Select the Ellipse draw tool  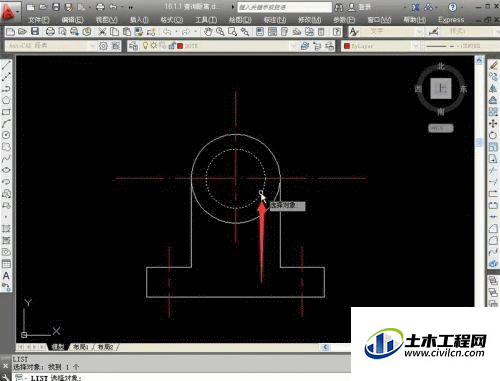coord(6,170)
